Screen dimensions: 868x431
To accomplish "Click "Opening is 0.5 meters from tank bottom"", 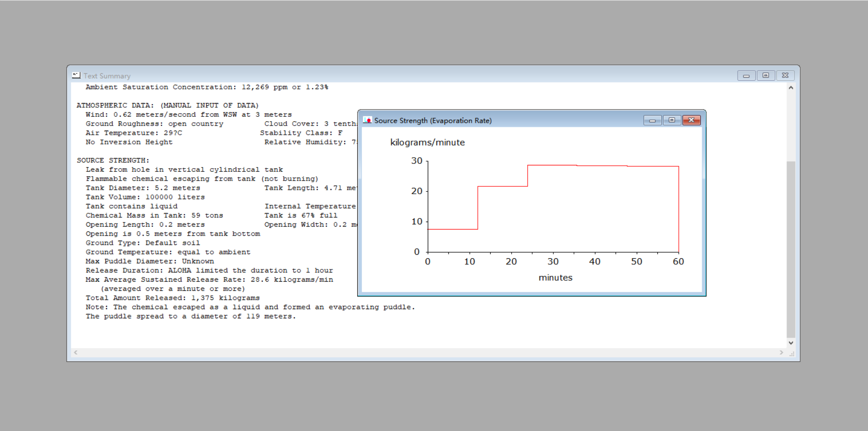I will (x=173, y=234).
